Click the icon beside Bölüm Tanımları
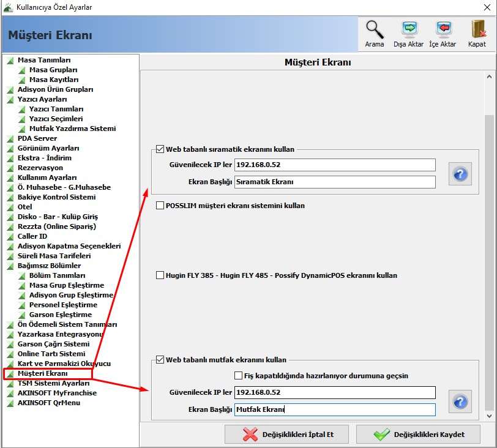Screen dimensions: 497x448 22,275
